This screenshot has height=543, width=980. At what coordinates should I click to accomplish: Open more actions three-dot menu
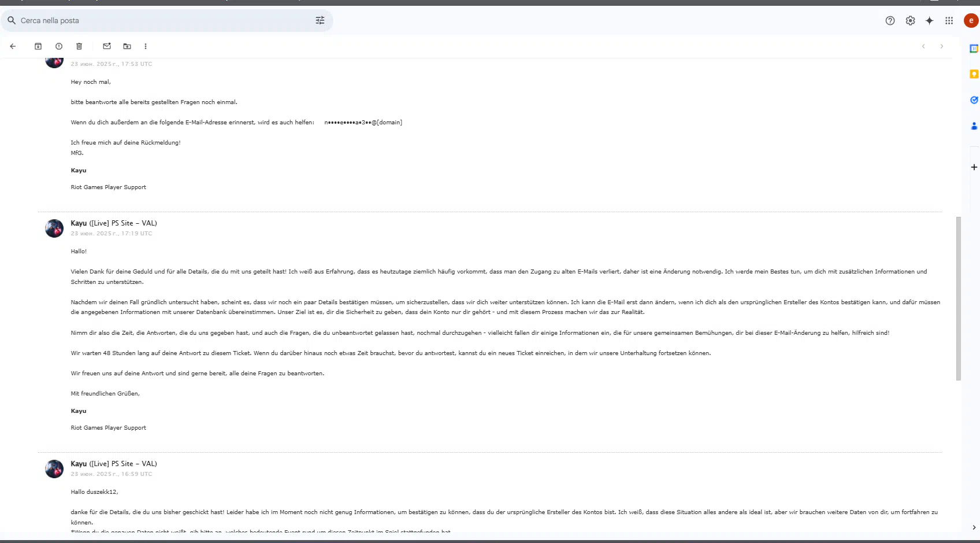tap(146, 46)
